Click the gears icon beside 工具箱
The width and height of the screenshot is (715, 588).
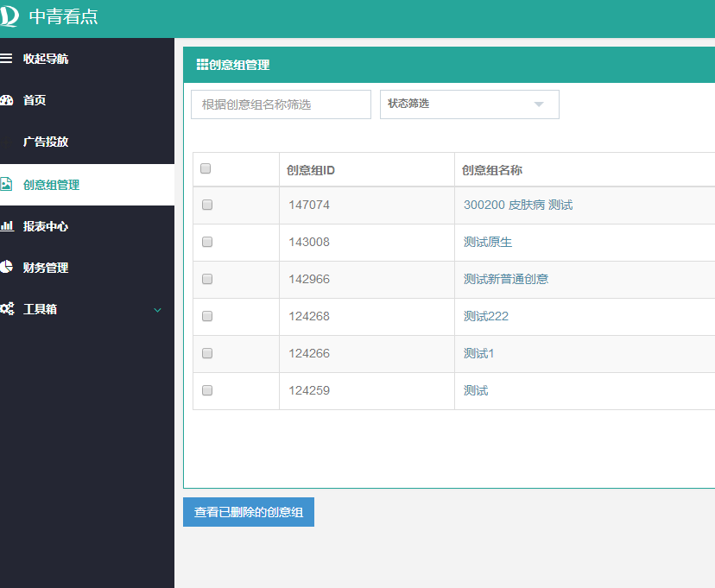pos(7,309)
